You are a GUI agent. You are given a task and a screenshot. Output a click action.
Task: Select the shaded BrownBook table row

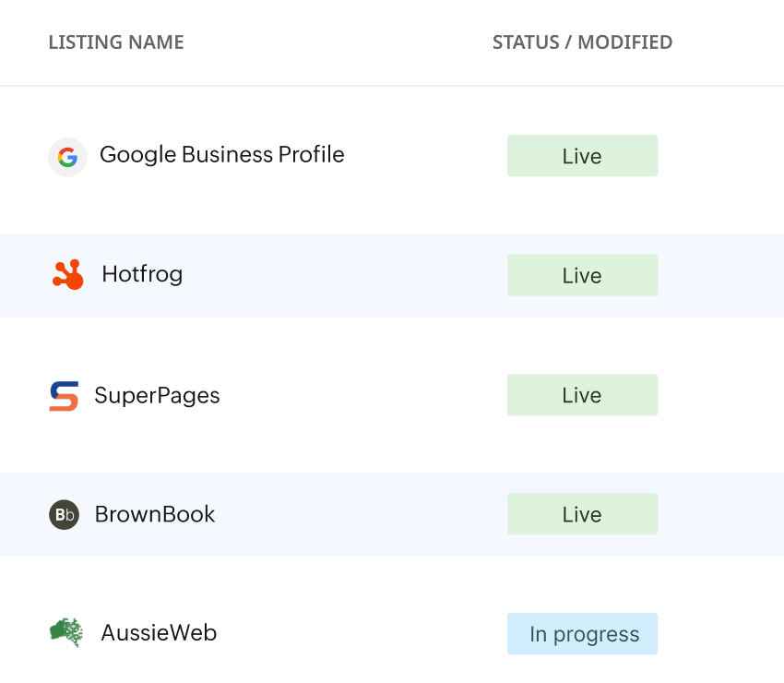(x=369, y=514)
